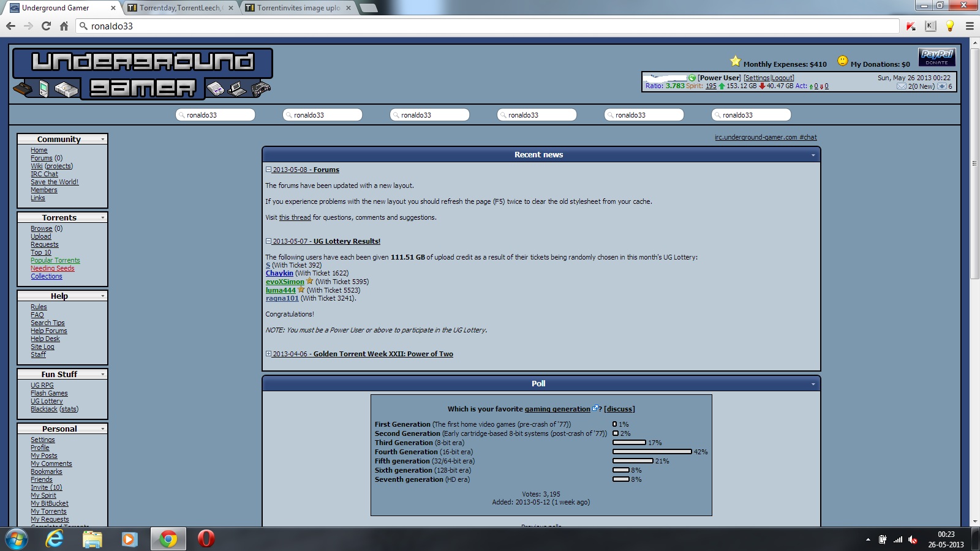Screen dimensions: 980x551
Task: Click the lightbulb extension icon
Action: (x=950, y=26)
